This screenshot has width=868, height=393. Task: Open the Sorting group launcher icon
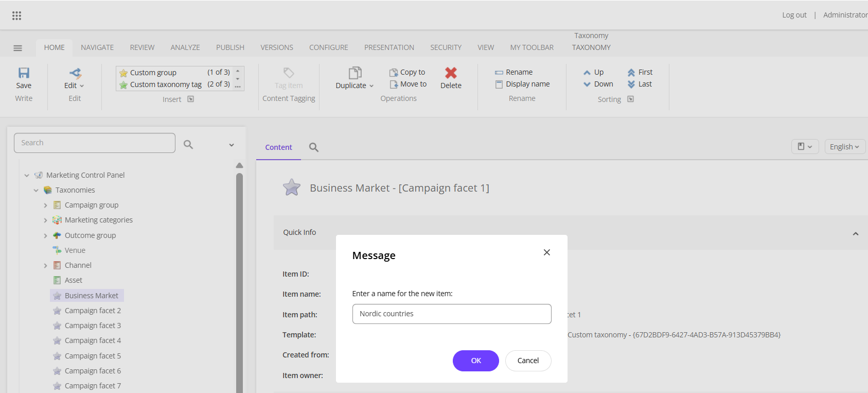(x=631, y=99)
